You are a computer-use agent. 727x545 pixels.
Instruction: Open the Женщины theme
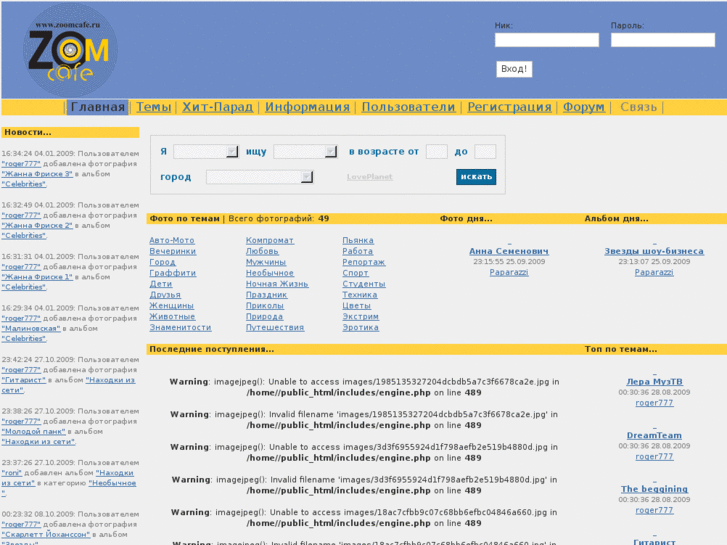pos(172,306)
